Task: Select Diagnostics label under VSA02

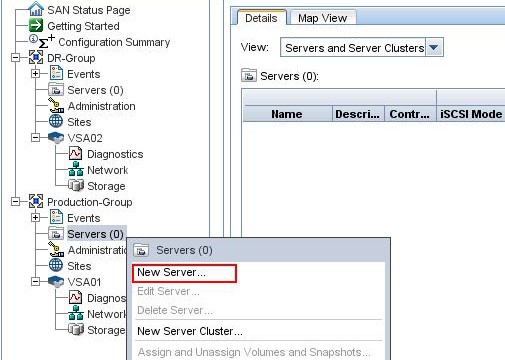Action: [x=115, y=154]
